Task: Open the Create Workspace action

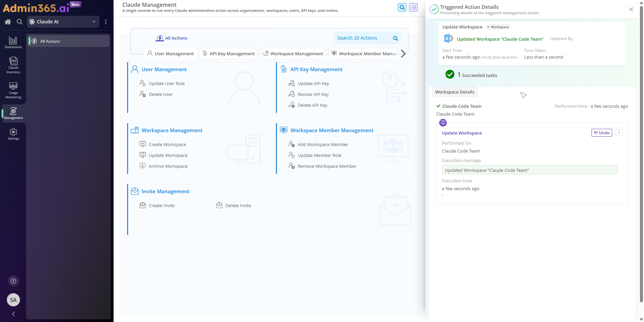Action: pyautogui.click(x=163, y=144)
